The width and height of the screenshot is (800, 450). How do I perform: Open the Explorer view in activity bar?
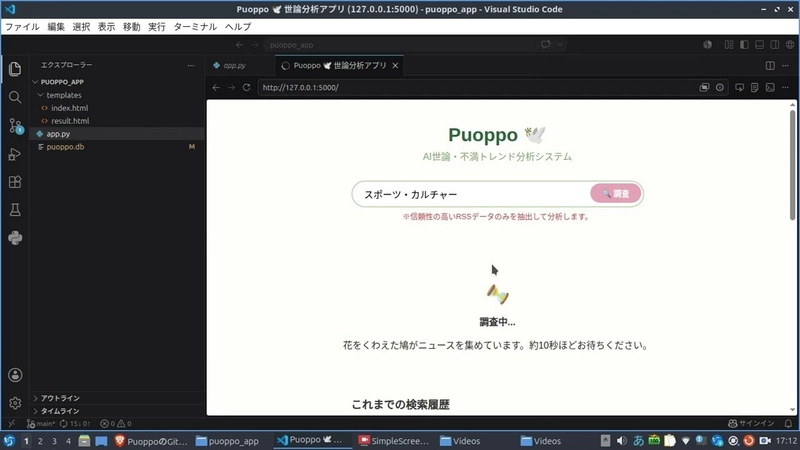click(x=15, y=68)
